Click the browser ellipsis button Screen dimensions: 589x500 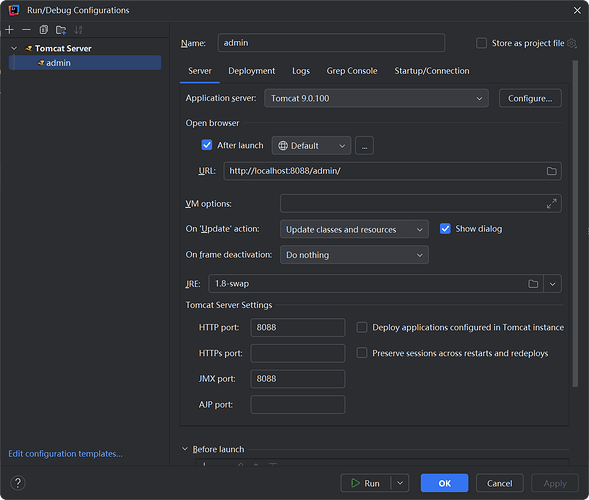(x=364, y=146)
